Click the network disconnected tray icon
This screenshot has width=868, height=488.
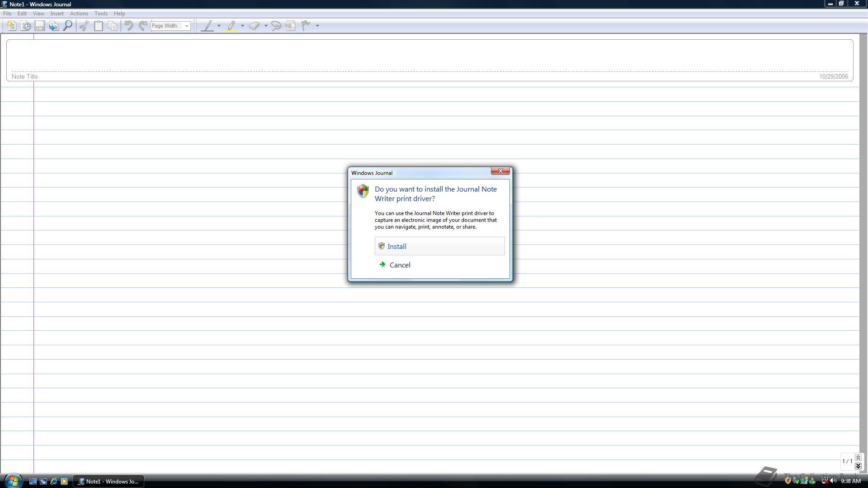[x=825, y=481]
